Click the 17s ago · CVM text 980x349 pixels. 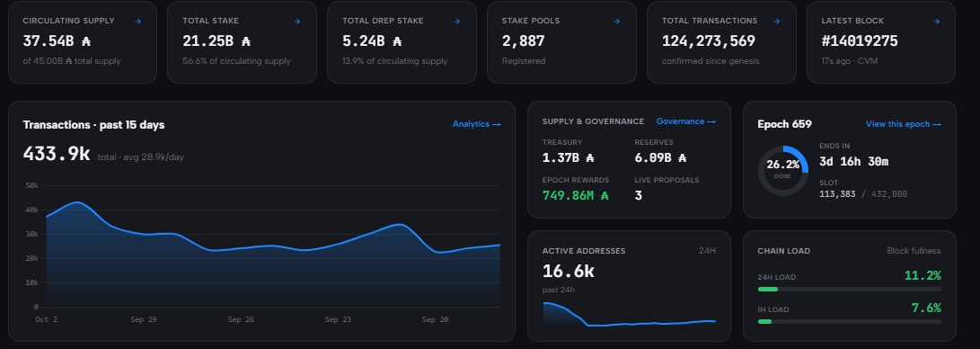850,61
